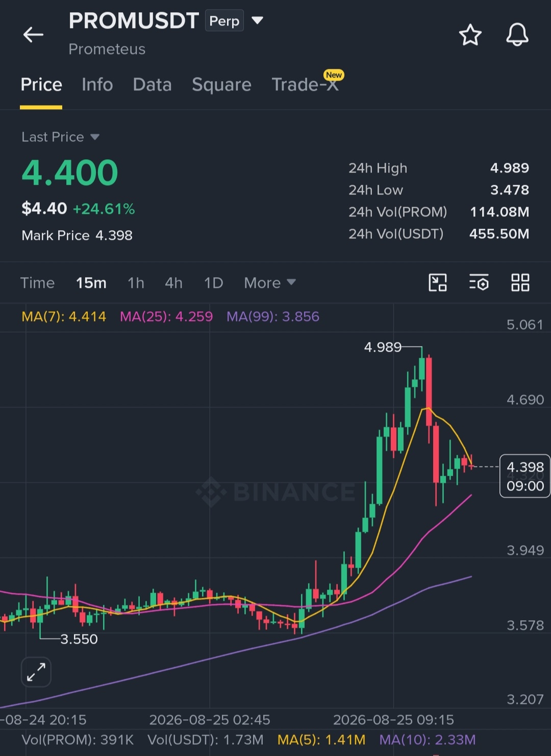Open chart drawing tools icon
Screen dimensions: 551x756
coord(438,282)
